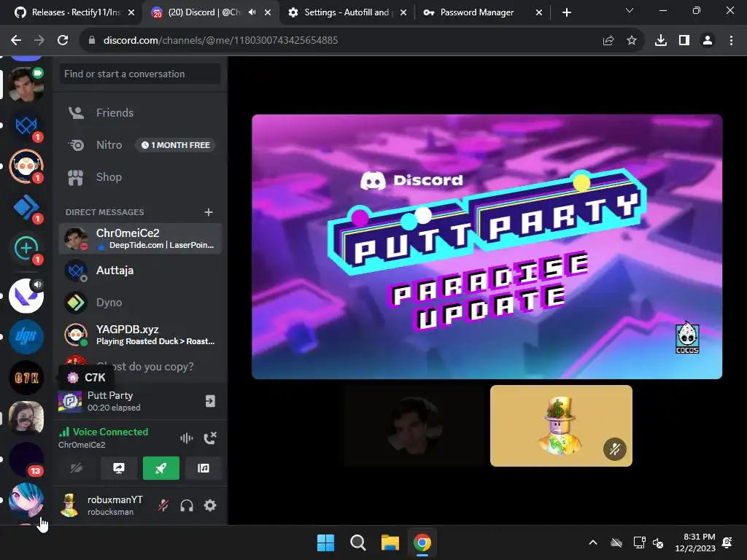Mute the Discord tab audio
747x560 pixels.
(252, 12)
